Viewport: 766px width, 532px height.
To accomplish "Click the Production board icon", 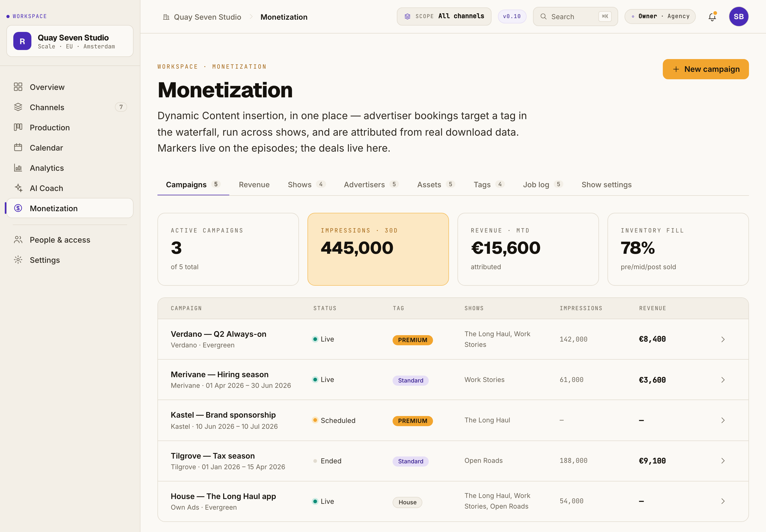I will [x=18, y=127].
